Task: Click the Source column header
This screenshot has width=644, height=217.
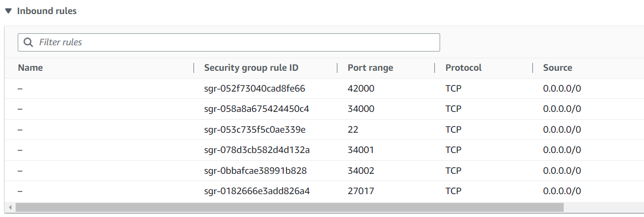Action: (x=557, y=68)
